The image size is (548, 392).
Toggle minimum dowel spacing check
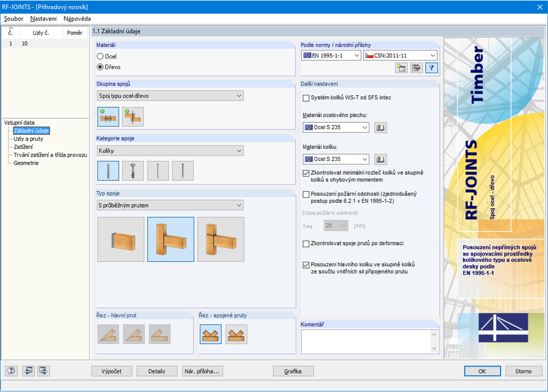point(306,173)
